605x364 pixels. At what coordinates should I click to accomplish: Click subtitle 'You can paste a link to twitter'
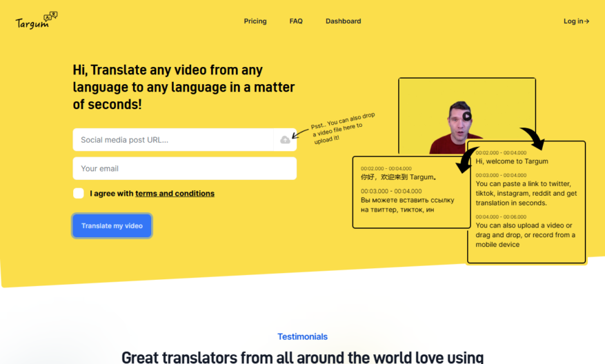(x=526, y=193)
